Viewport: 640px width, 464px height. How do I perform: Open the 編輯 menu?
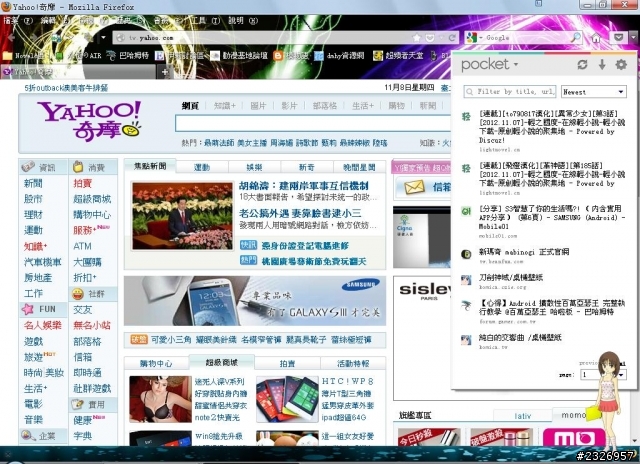(56, 20)
